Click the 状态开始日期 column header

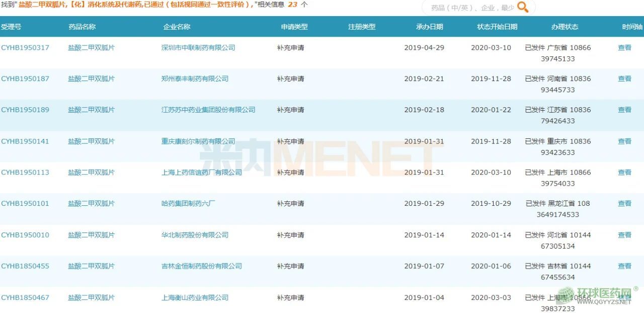point(497,27)
